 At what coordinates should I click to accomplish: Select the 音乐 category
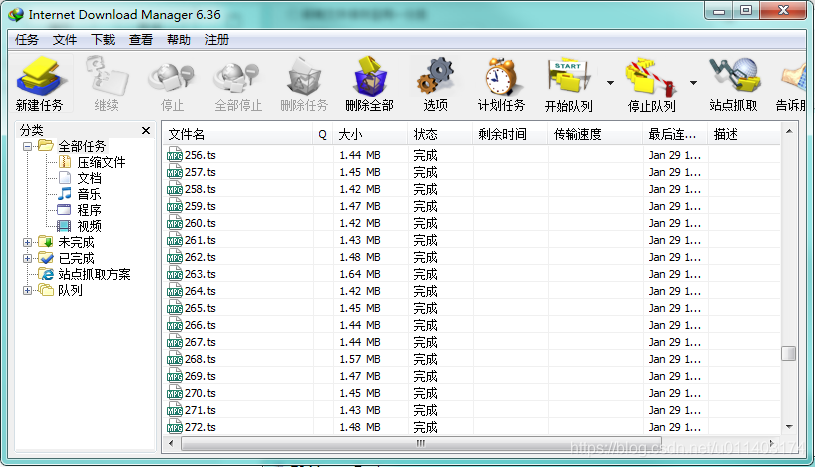pos(89,194)
